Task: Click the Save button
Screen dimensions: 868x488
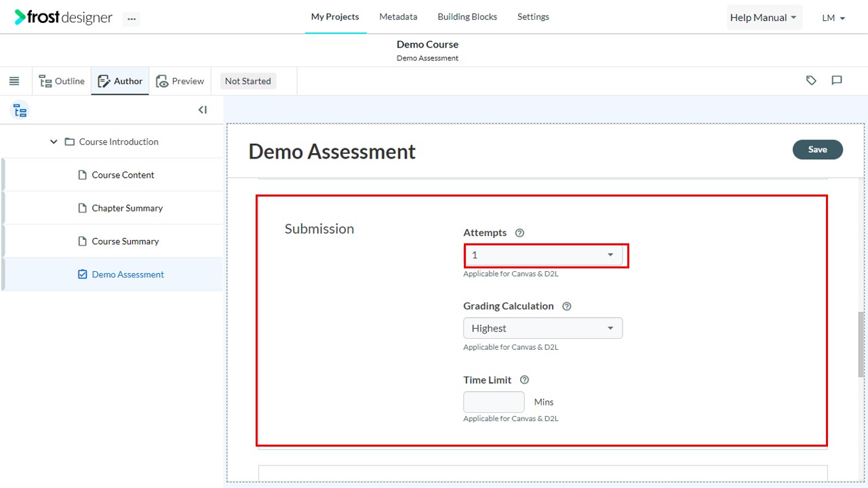Action: pyautogui.click(x=818, y=150)
